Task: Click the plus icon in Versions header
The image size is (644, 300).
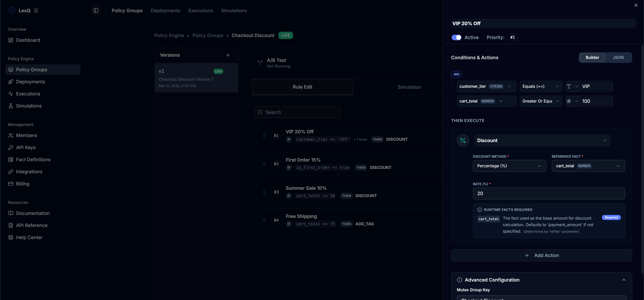Action: tap(228, 55)
